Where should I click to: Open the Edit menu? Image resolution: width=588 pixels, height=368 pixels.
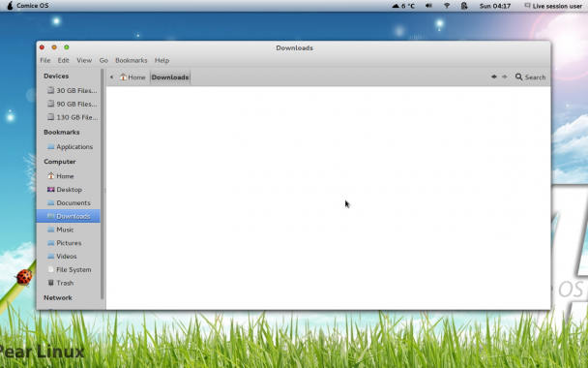tap(63, 60)
